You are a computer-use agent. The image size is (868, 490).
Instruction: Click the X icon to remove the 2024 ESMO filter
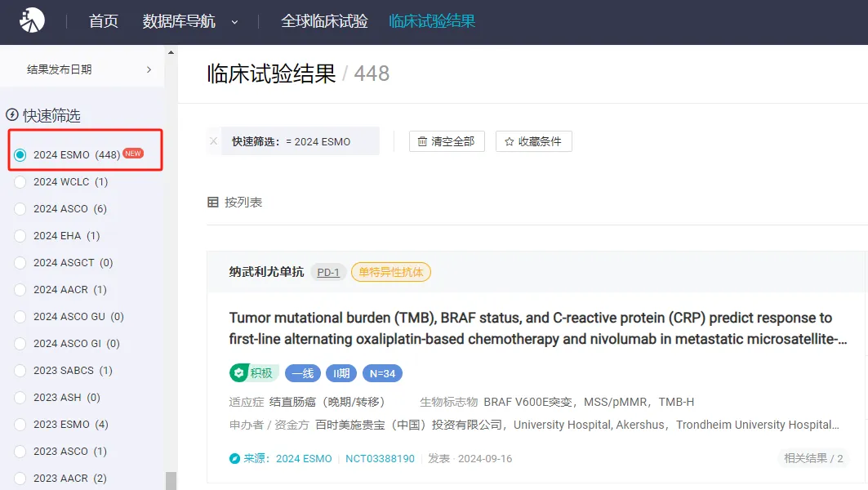coord(214,141)
